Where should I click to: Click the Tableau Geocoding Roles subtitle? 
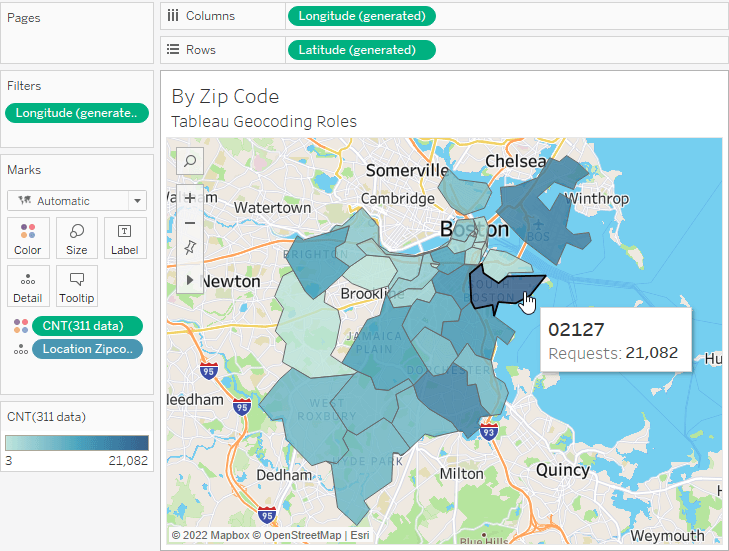[x=264, y=121]
